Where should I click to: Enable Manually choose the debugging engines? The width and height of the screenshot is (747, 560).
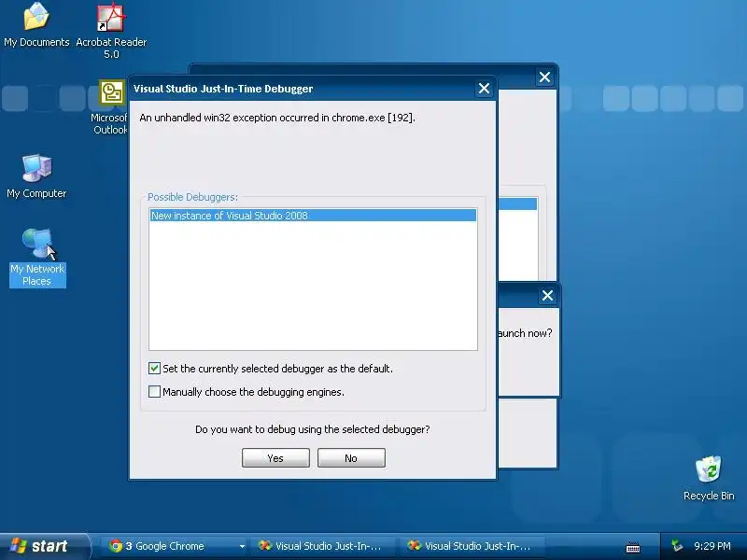coord(154,391)
